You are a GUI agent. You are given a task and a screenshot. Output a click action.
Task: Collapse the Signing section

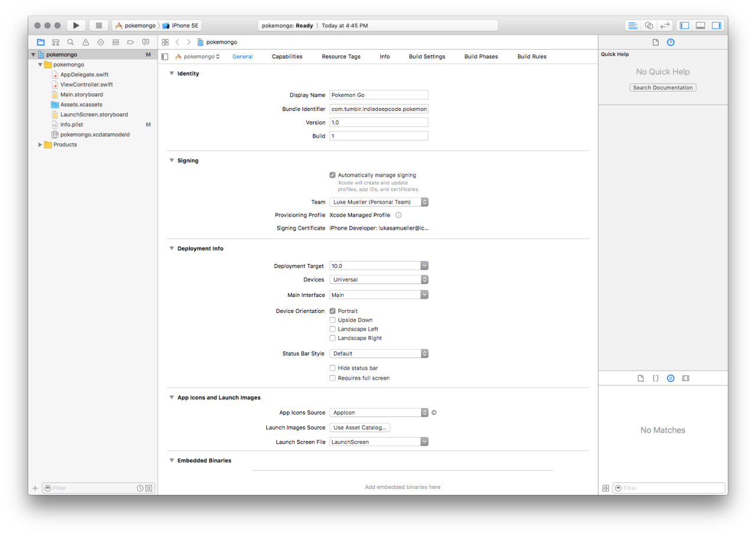(172, 161)
